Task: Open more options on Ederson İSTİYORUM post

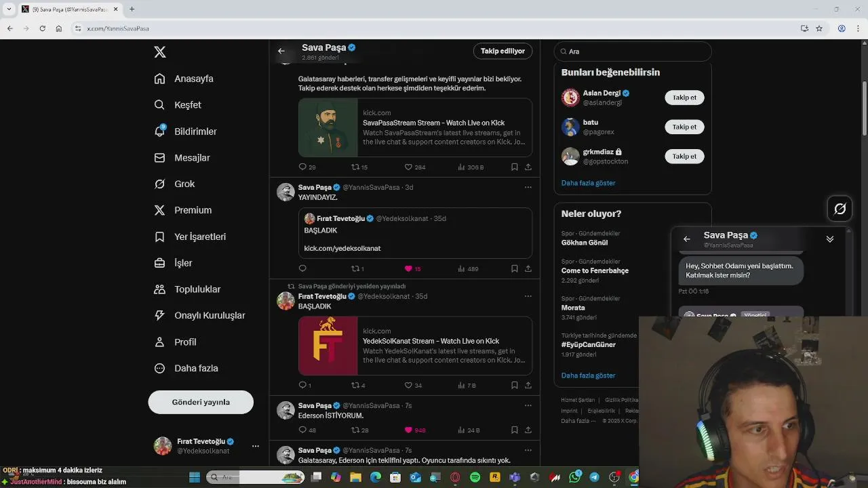Action: pos(528,405)
